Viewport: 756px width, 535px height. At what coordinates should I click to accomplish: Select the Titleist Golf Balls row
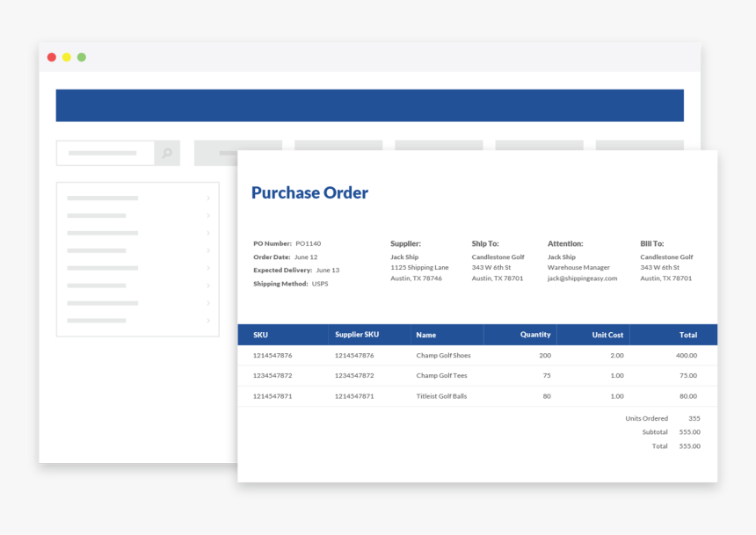pos(441,396)
